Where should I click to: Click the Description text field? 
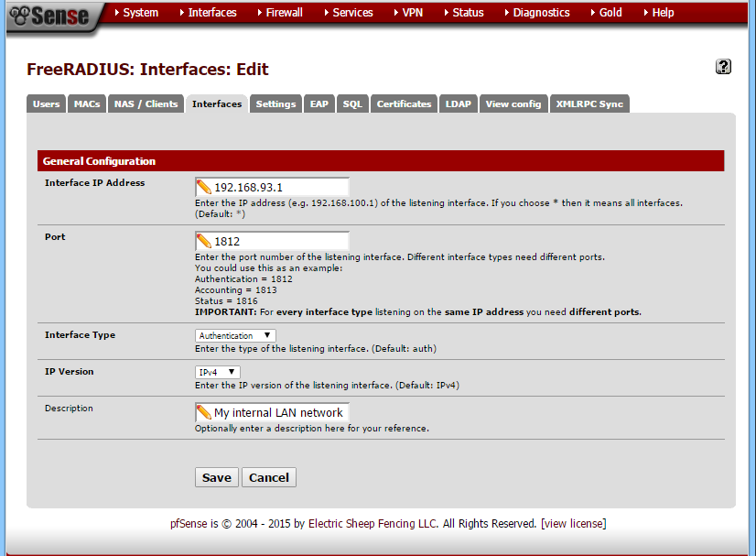pyautogui.click(x=272, y=413)
